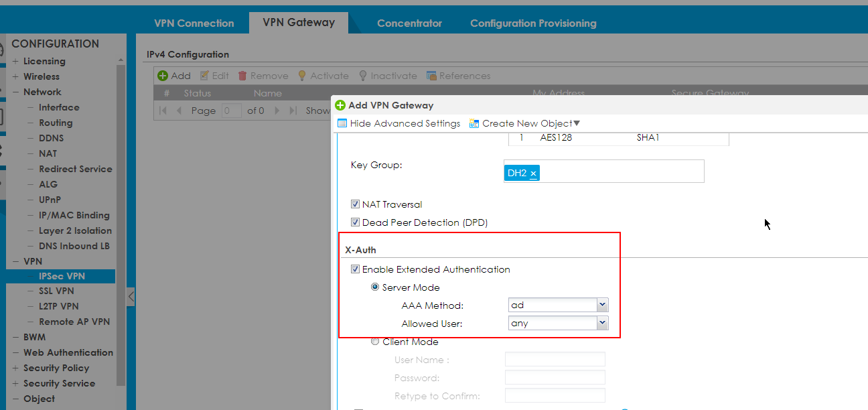The height and width of the screenshot is (410, 868).
Task: Click the References icon in toolbar
Action: click(x=432, y=76)
